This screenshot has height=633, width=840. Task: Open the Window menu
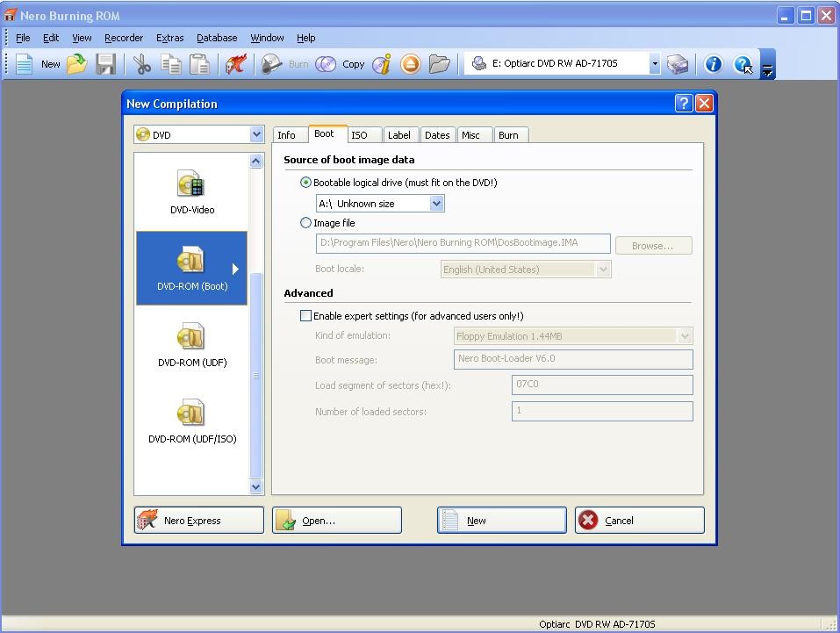[268, 38]
